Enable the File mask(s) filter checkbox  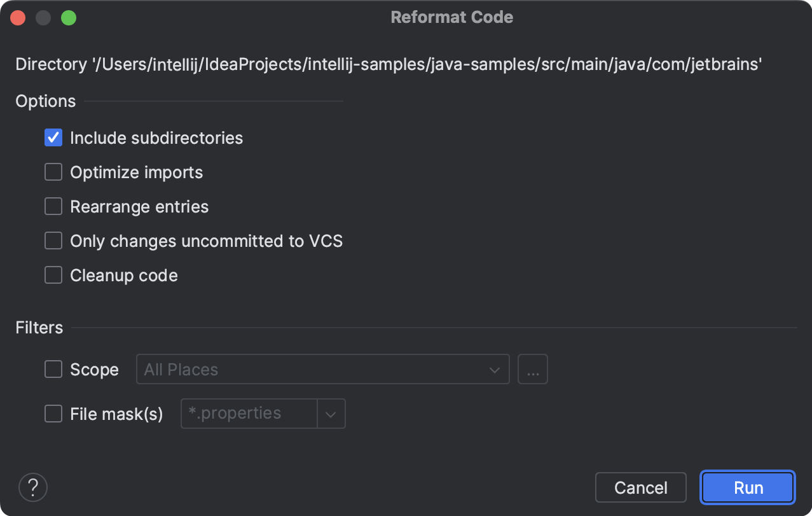53,414
